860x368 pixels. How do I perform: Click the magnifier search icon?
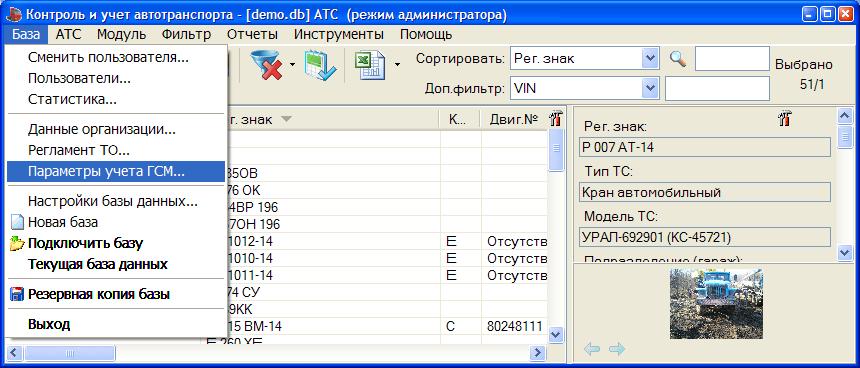(x=678, y=59)
